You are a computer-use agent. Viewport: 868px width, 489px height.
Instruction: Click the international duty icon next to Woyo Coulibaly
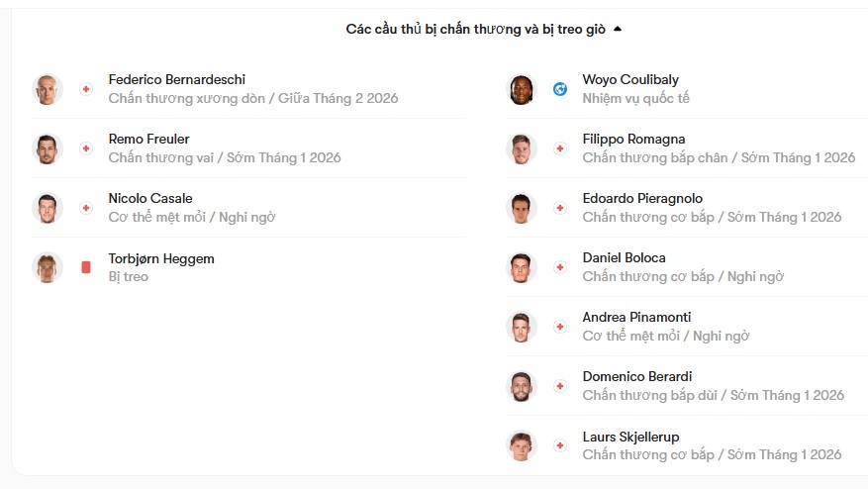560,89
